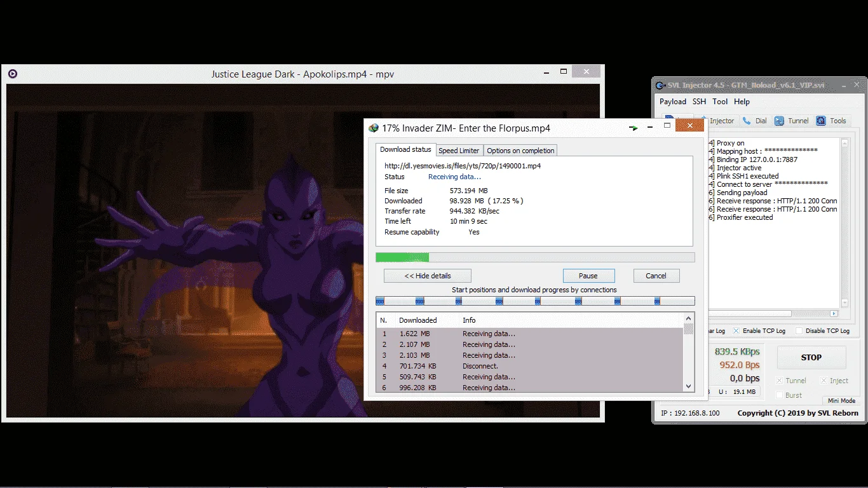Click the 952.0 Bps upload speed readout
The height and width of the screenshot is (488, 868).
740,365
